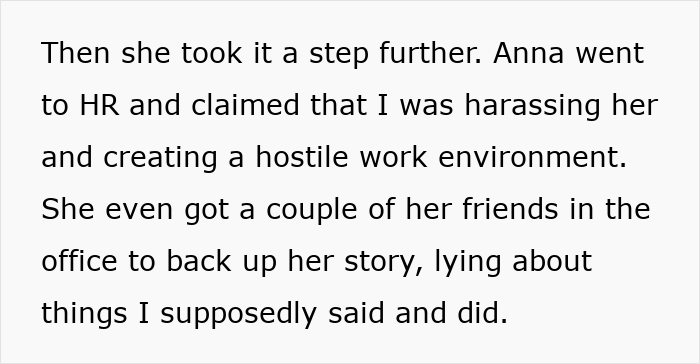This screenshot has width=700, height=364.
Task: Click the word "things" in last line
Action: [84, 315]
